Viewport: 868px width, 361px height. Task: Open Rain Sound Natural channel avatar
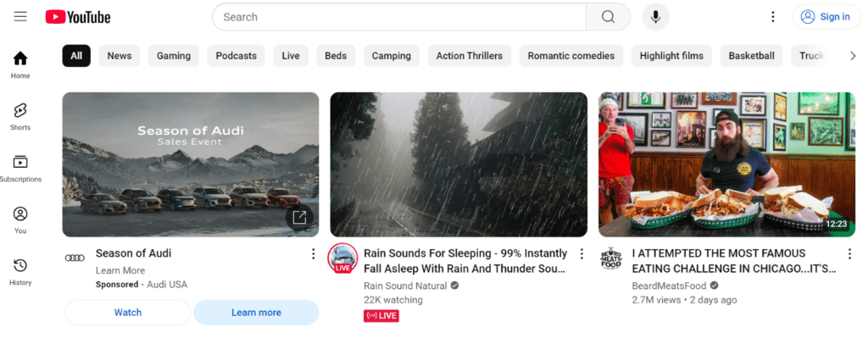click(342, 258)
